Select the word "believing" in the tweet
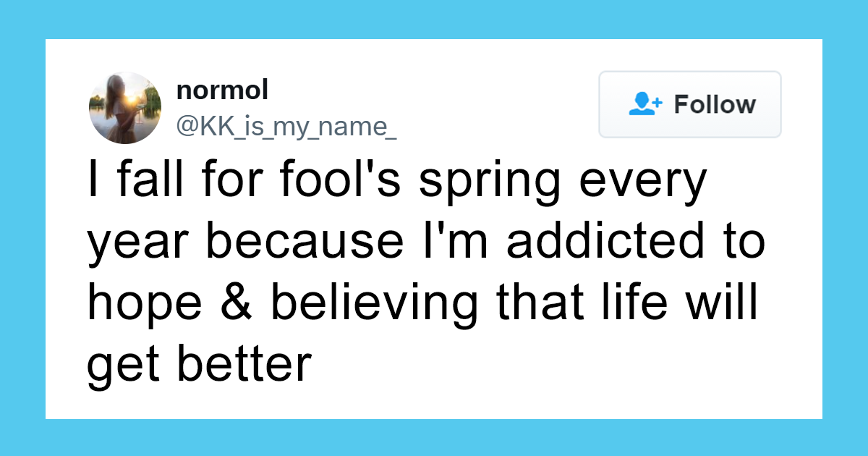 375,304
